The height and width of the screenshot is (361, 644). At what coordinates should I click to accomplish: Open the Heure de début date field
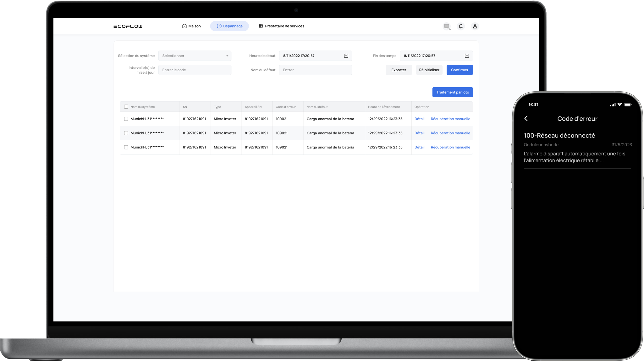[x=311, y=56]
